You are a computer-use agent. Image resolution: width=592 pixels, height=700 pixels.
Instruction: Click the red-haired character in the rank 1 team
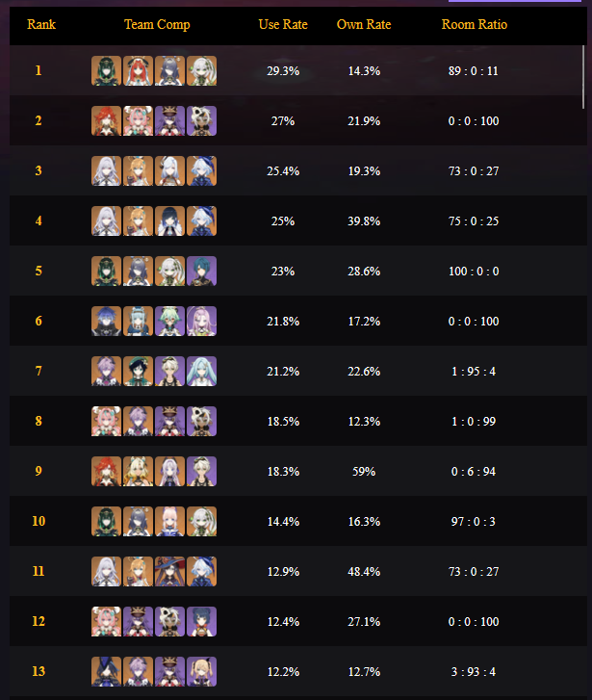coord(138,70)
